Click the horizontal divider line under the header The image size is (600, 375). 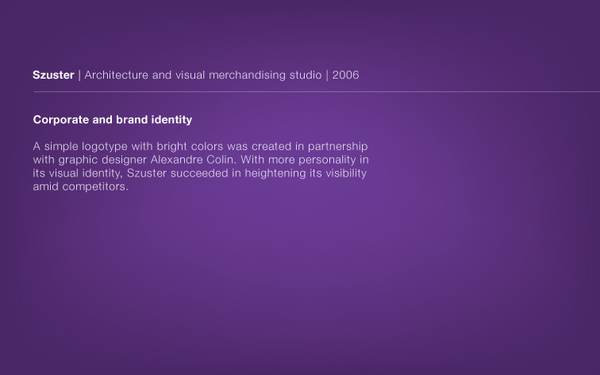(x=316, y=92)
